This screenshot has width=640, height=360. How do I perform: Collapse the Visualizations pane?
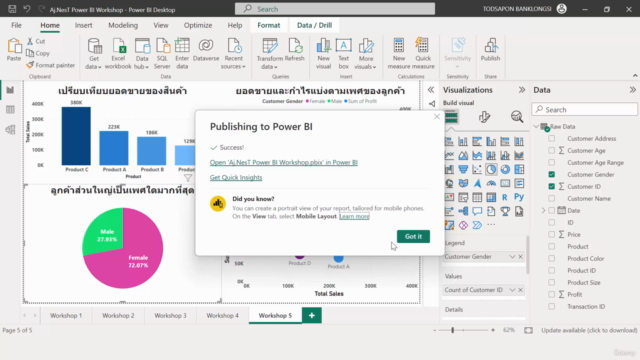522,90
